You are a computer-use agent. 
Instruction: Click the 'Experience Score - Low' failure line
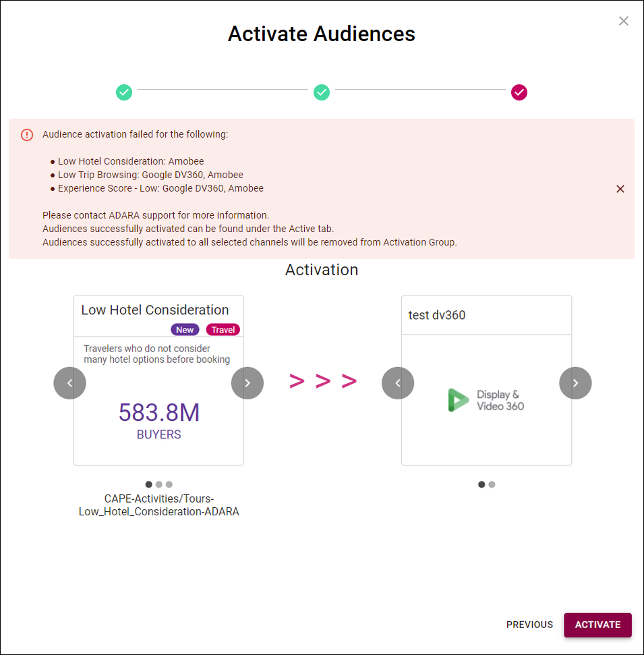(160, 188)
